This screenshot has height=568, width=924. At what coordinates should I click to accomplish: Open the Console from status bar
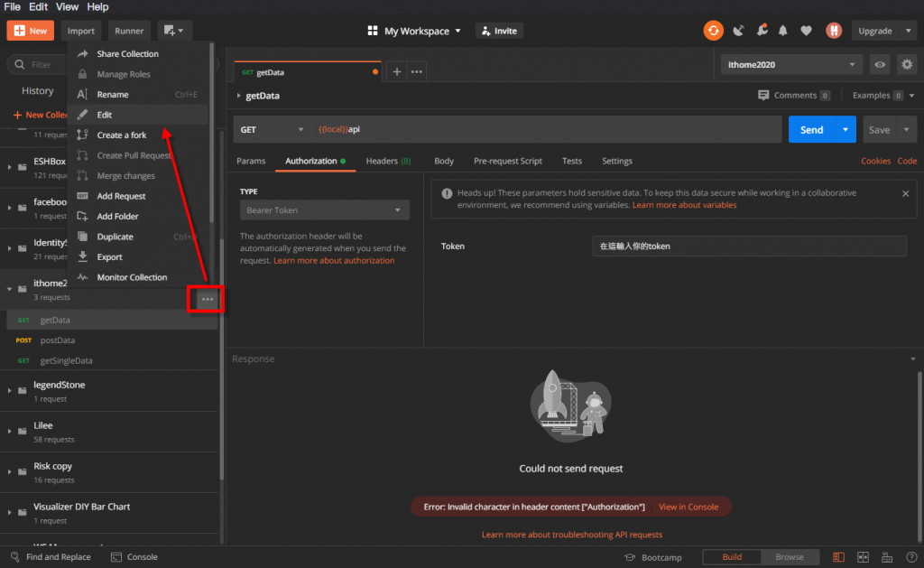(x=134, y=557)
